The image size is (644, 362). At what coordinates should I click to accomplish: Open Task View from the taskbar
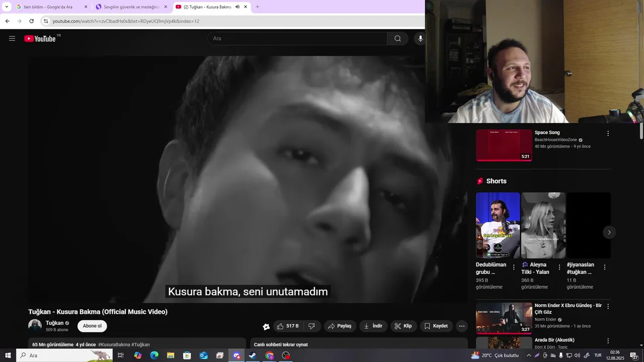pos(121,355)
